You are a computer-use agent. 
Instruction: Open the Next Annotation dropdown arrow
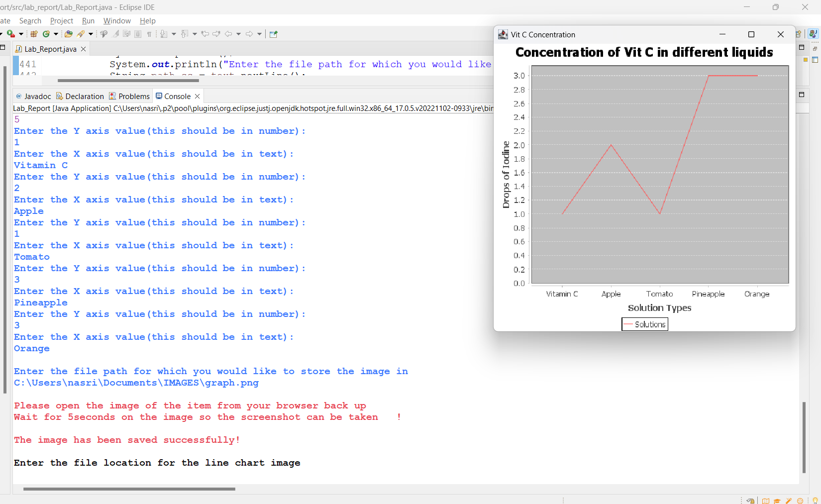pyautogui.click(x=174, y=34)
